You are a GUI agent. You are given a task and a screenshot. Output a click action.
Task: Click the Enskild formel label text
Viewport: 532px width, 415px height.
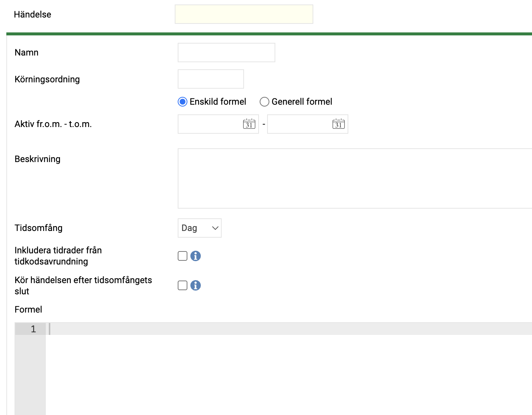[218, 102]
